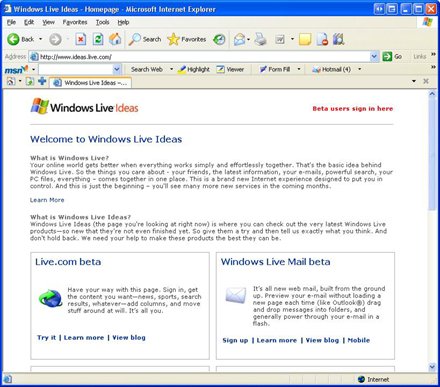Open the MSN search box dropdown
The height and width of the screenshot is (387, 440).
[x=117, y=69]
